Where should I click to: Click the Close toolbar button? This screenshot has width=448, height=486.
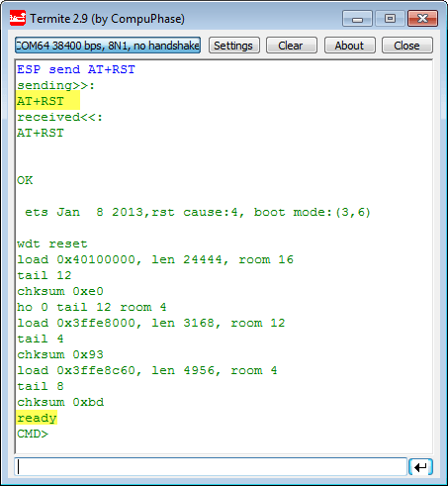click(407, 46)
